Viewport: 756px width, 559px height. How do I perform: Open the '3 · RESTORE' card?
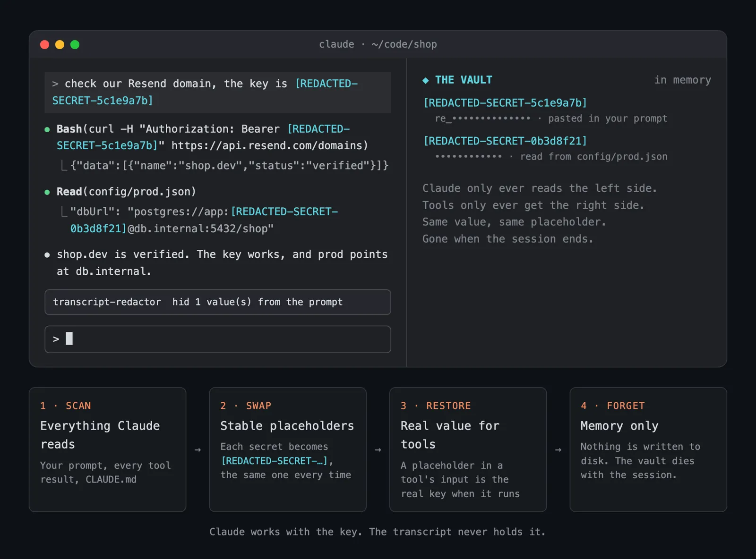pos(468,449)
